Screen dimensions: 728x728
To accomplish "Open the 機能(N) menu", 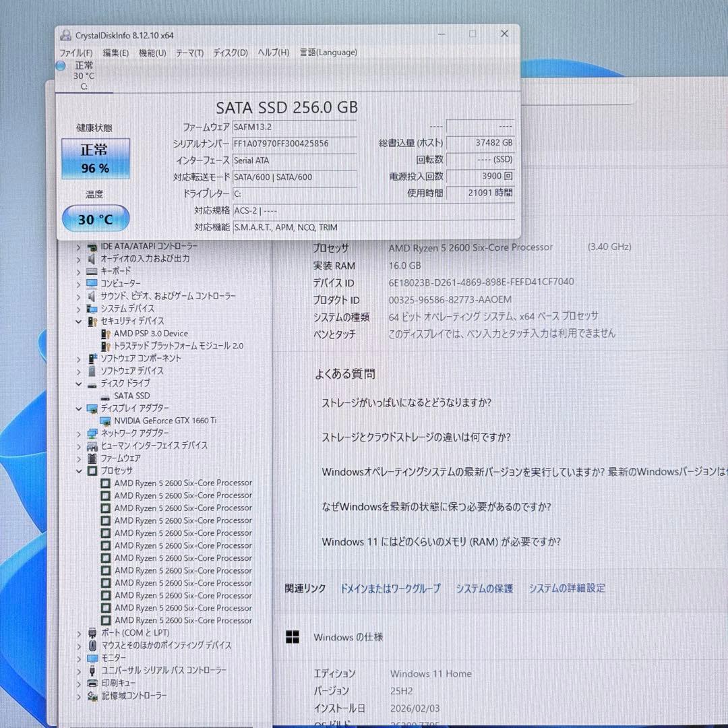I will [x=150, y=52].
